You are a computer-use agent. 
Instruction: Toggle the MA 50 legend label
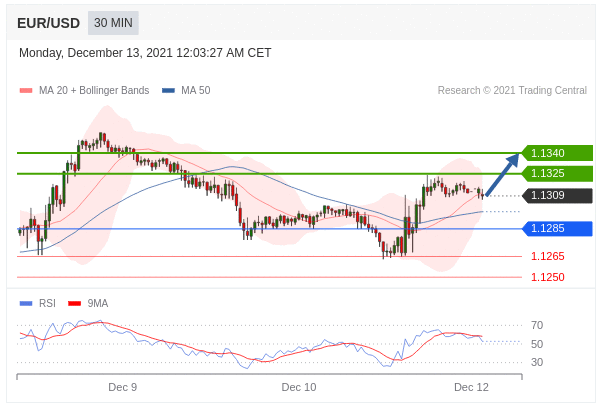point(196,90)
